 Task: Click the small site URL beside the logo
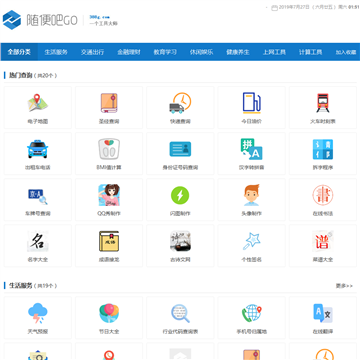click(x=99, y=17)
